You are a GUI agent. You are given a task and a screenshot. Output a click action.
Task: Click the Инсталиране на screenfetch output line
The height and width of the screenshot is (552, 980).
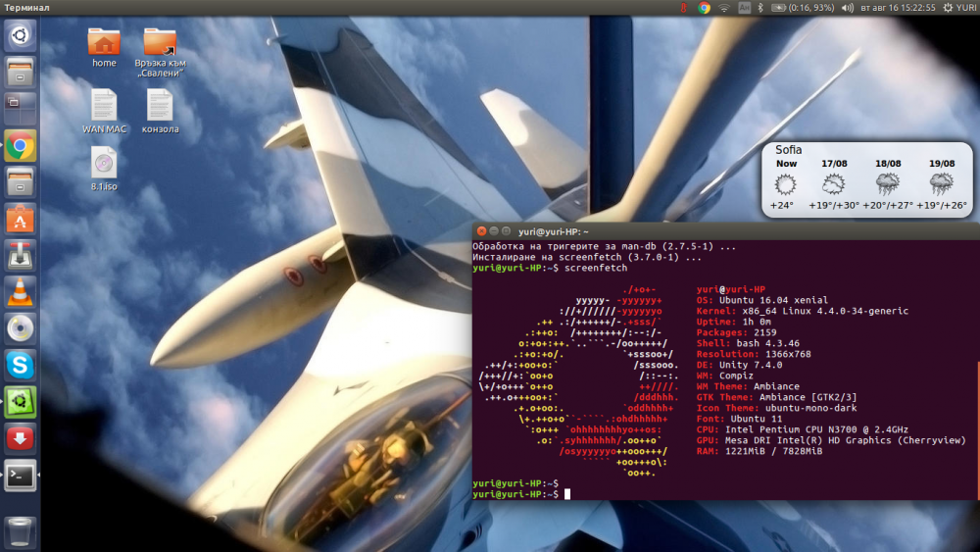[x=587, y=258]
